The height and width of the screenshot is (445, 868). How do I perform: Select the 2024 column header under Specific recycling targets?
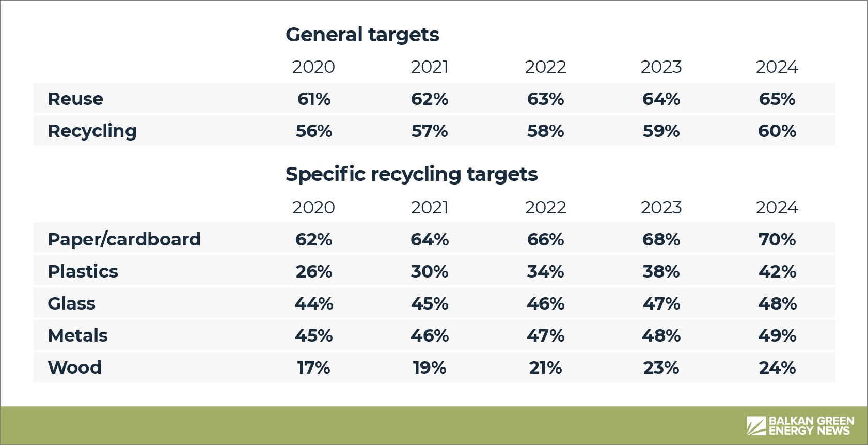777,208
